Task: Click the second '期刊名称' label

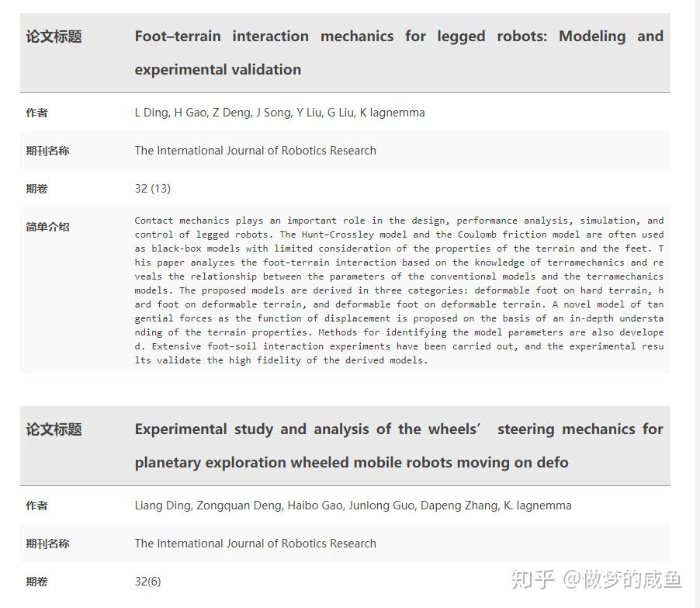Action: [47, 544]
